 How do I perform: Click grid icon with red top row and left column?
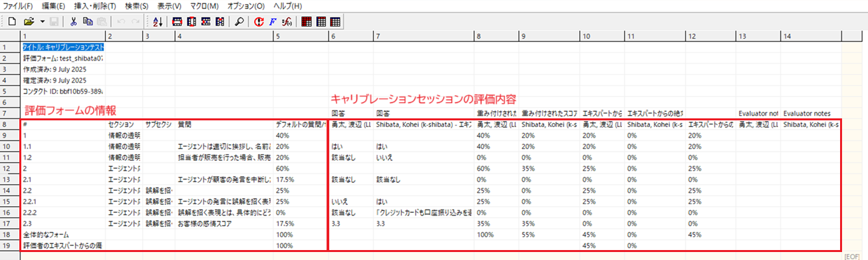point(307,21)
